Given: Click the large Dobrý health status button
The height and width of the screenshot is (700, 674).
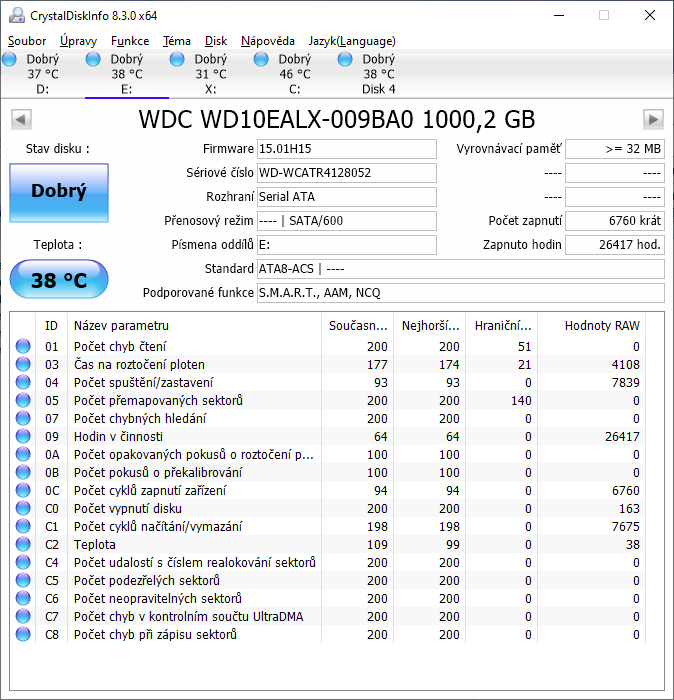Looking at the screenshot, I should tap(59, 193).
